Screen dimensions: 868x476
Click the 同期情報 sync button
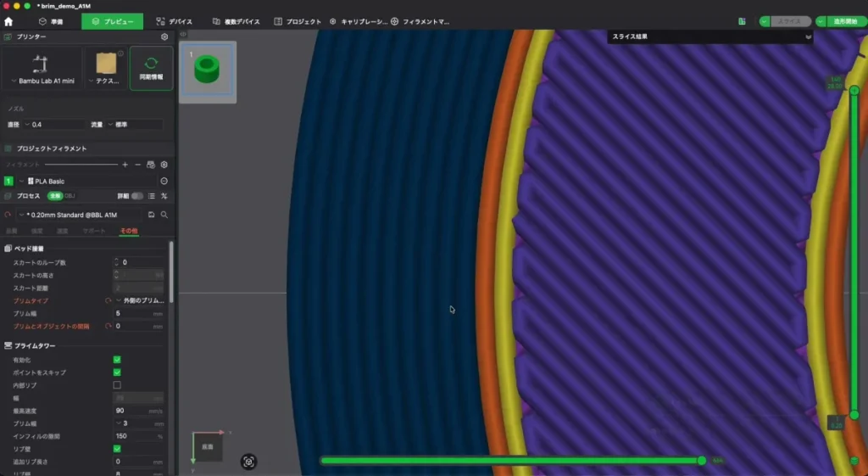click(151, 69)
